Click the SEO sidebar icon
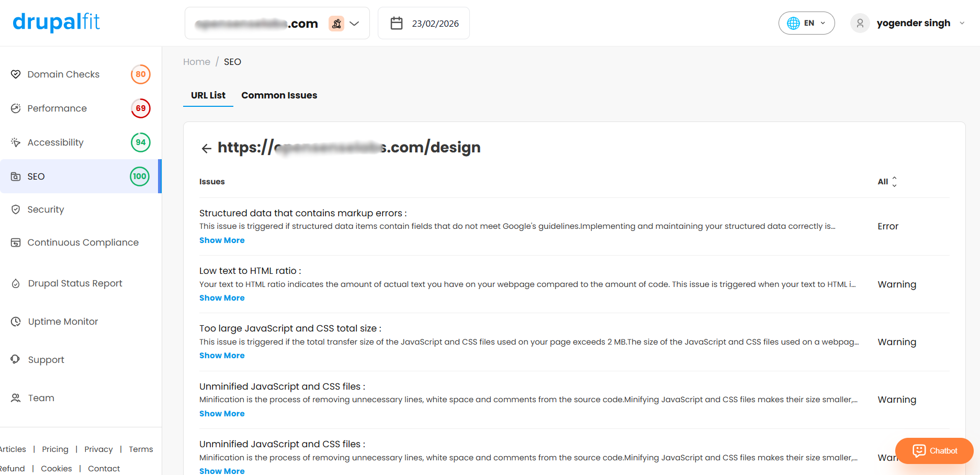Image resolution: width=980 pixels, height=475 pixels. point(16,176)
